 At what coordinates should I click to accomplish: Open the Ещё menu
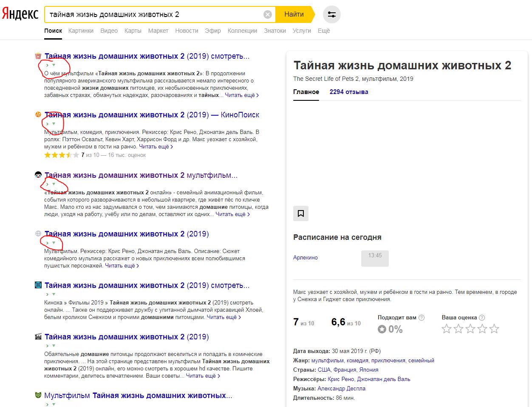tap(324, 31)
